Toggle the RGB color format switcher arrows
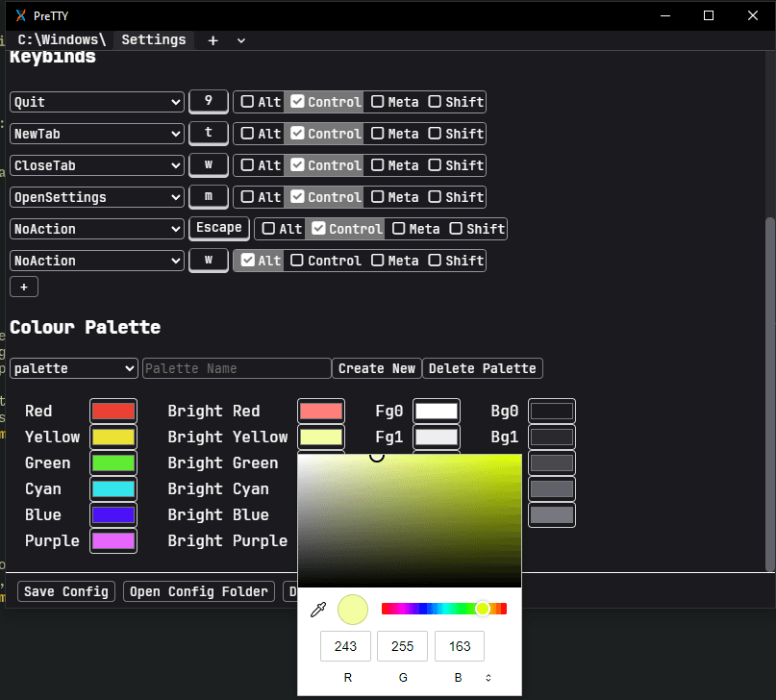Viewport: 776px width, 700px height. click(x=488, y=678)
